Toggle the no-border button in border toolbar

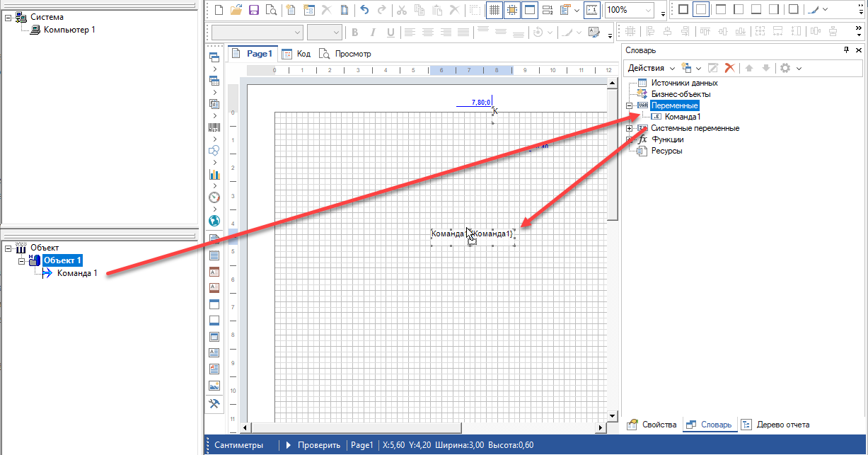700,10
